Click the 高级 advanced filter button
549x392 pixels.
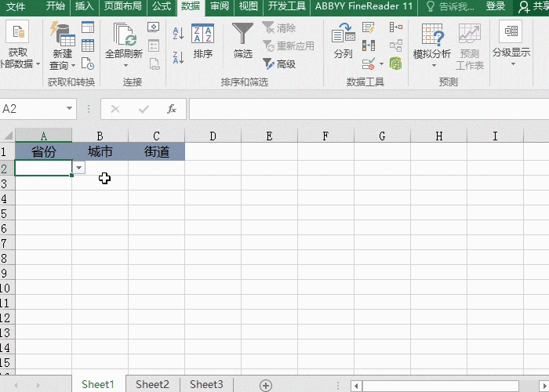(x=280, y=64)
